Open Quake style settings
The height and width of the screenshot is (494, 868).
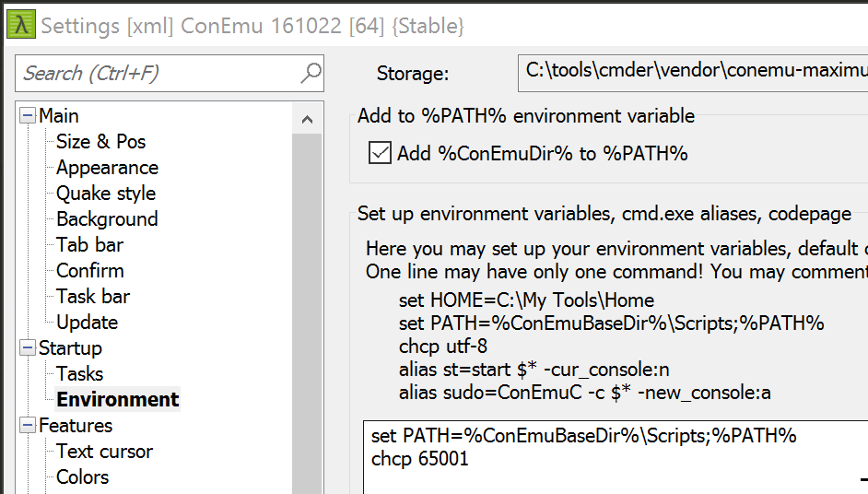pos(105,194)
